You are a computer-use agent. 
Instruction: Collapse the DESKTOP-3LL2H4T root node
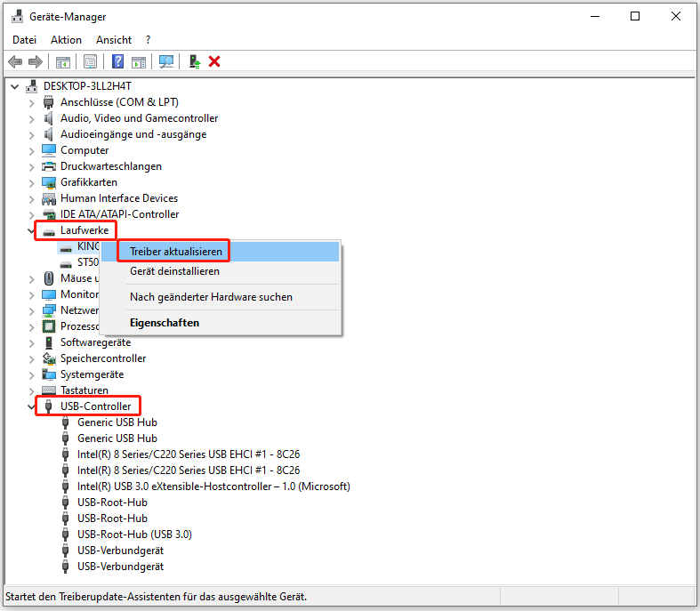click(x=15, y=86)
